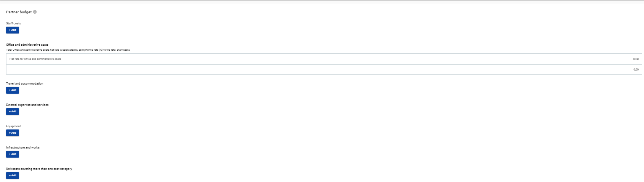Click the Office and administrative costs label

point(27,45)
